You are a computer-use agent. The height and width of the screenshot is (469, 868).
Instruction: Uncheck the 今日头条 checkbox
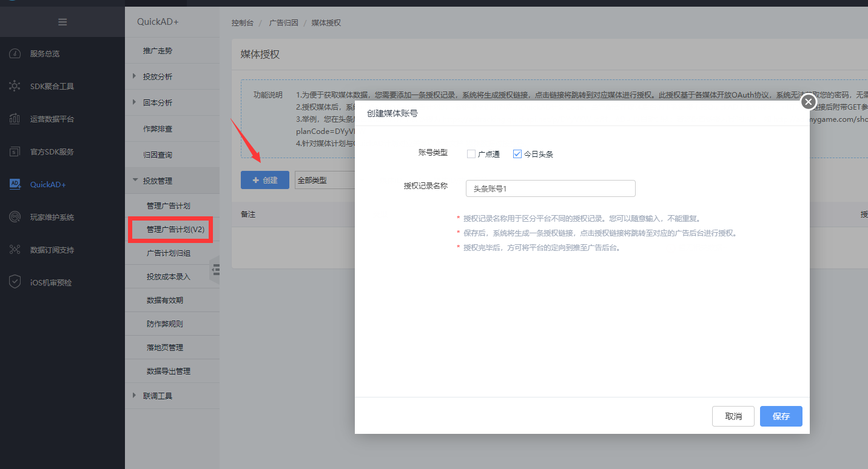coord(517,154)
